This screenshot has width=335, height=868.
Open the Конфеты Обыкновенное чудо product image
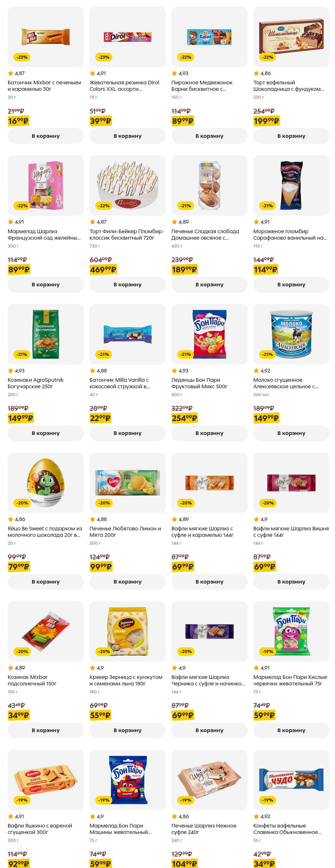[x=291, y=780]
